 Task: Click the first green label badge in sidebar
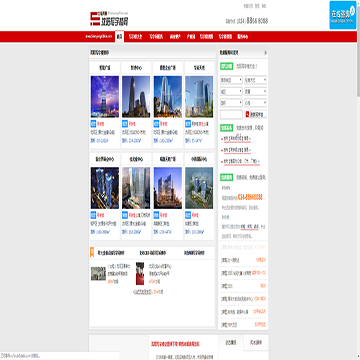[x=226, y=66]
